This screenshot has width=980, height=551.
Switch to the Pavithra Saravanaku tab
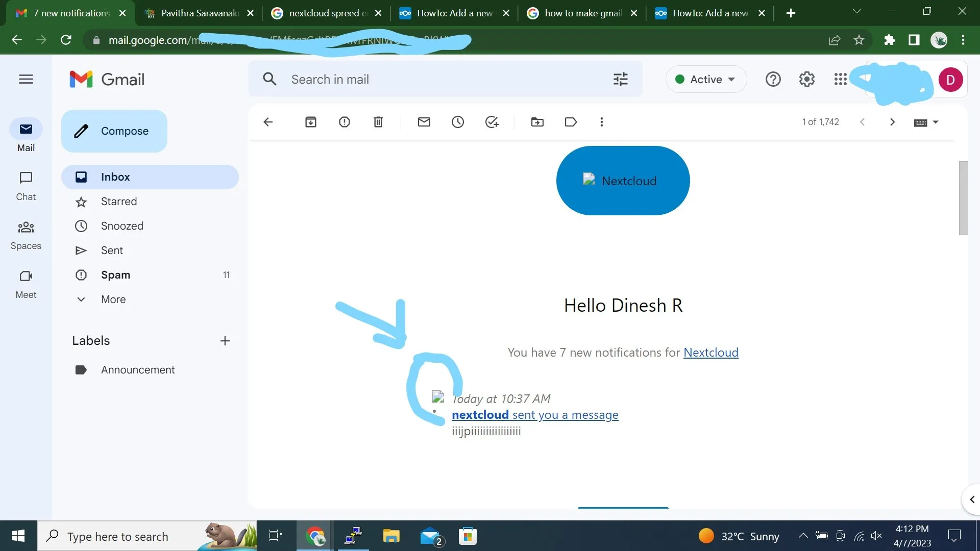point(199,13)
